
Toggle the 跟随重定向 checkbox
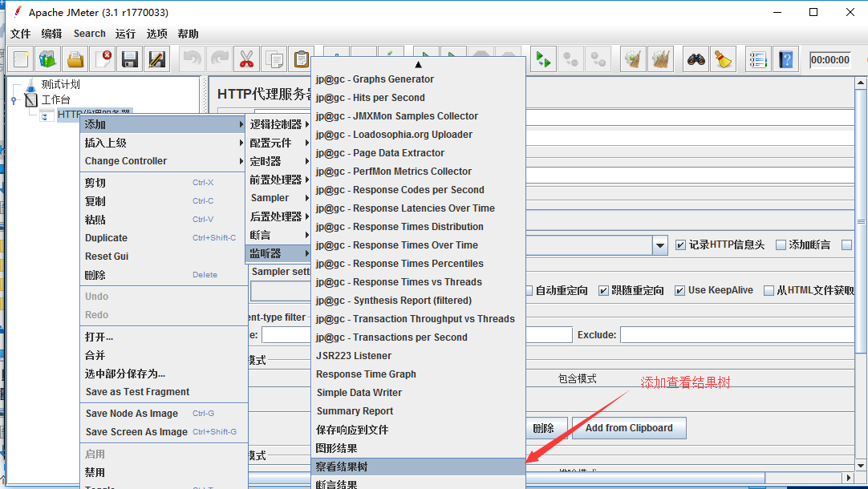click(603, 290)
